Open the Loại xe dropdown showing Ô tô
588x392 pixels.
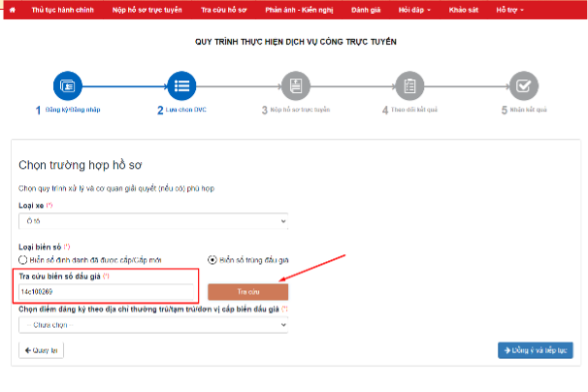pos(153,221)
